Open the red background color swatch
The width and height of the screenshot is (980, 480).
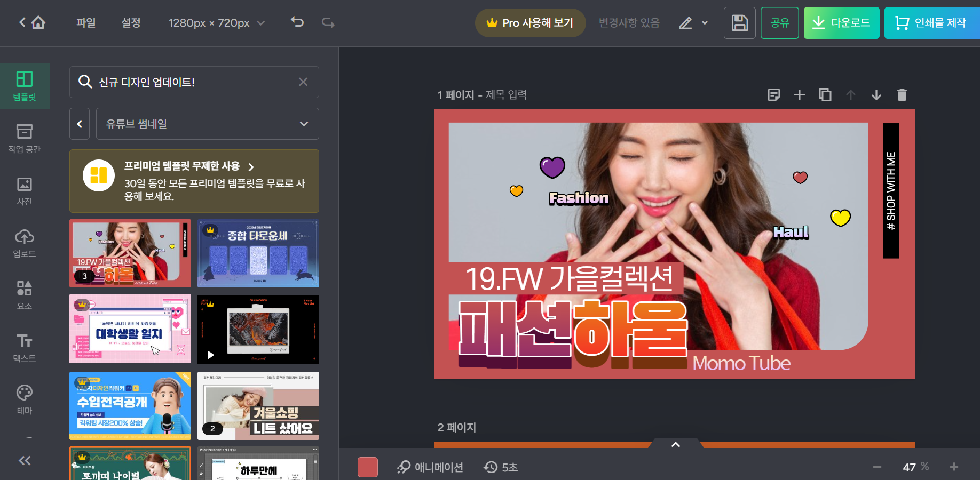[x=368, y=467]
